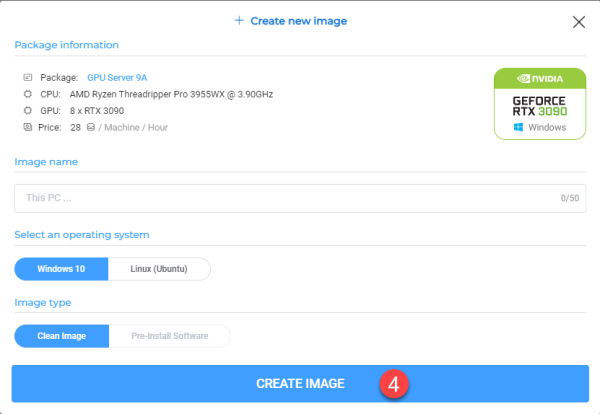The height and width of the screenshot is (414, 600).
Task: Click the GPU chip icon
Action: [x=28, y=111]
